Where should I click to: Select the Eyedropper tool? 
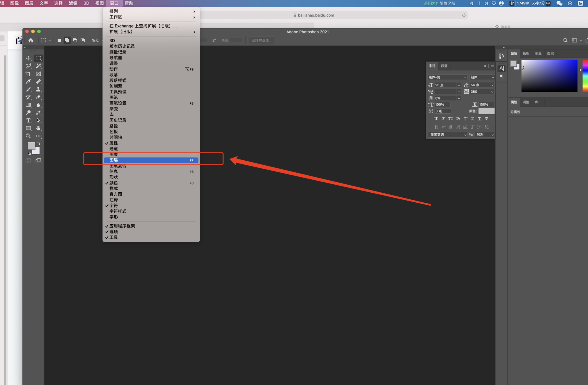click(28, 82)
